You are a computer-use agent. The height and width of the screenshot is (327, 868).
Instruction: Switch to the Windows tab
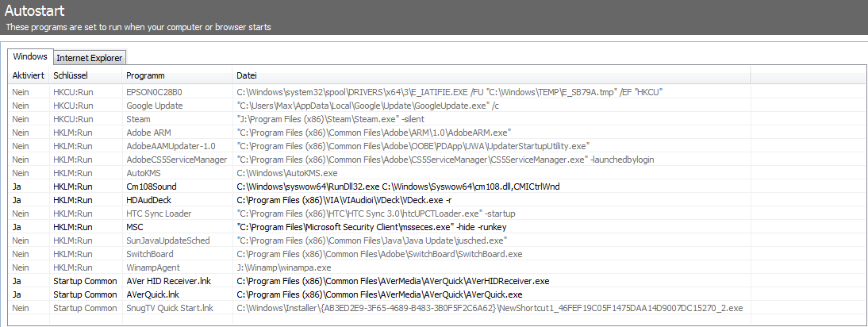[x=30, y=57]
